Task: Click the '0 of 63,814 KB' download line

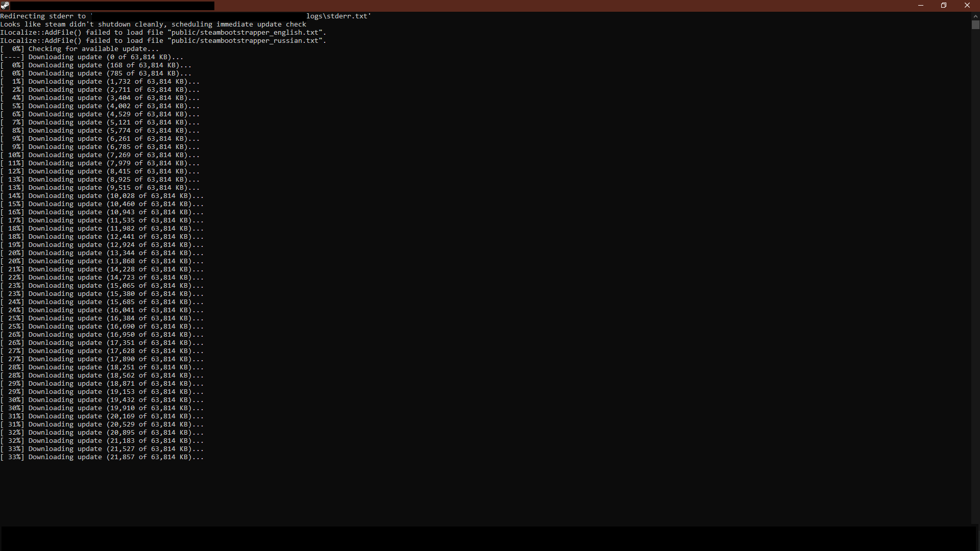Action: [92, 57]
